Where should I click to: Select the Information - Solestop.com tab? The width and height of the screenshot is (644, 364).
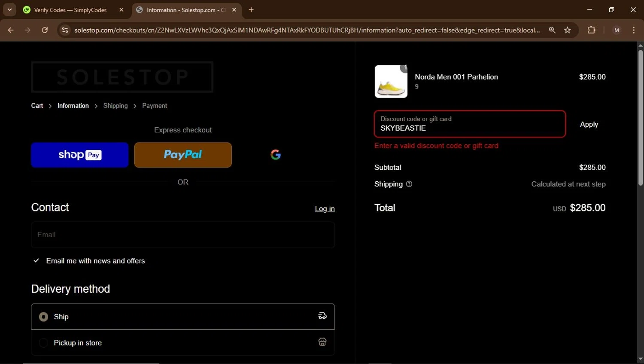pos(187,10)
